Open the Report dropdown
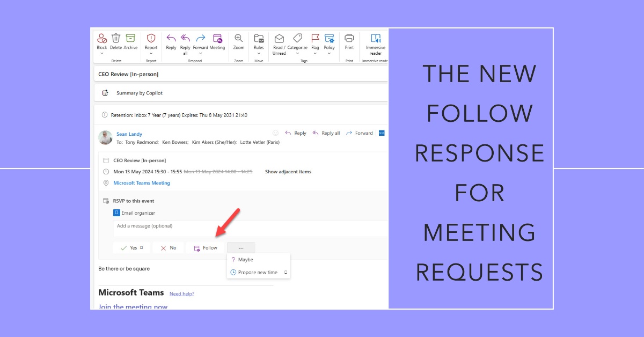 151,53
